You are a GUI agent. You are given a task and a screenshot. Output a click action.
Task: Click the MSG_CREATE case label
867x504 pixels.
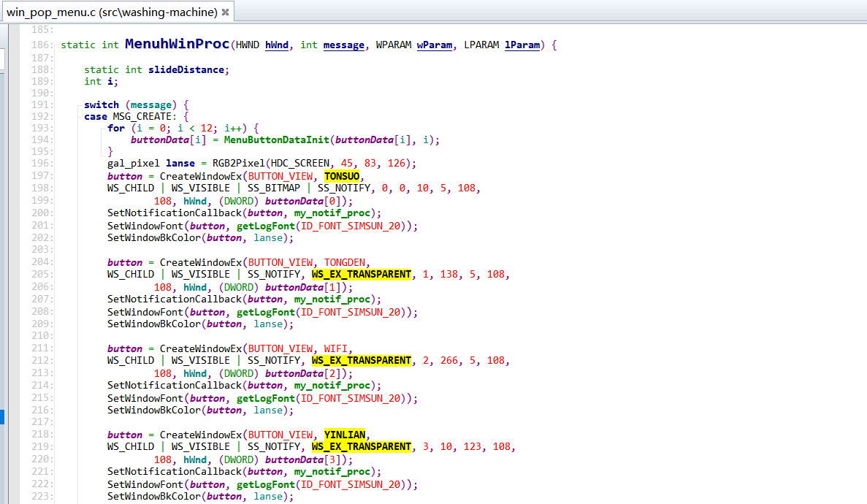click(x=142, y=117)
